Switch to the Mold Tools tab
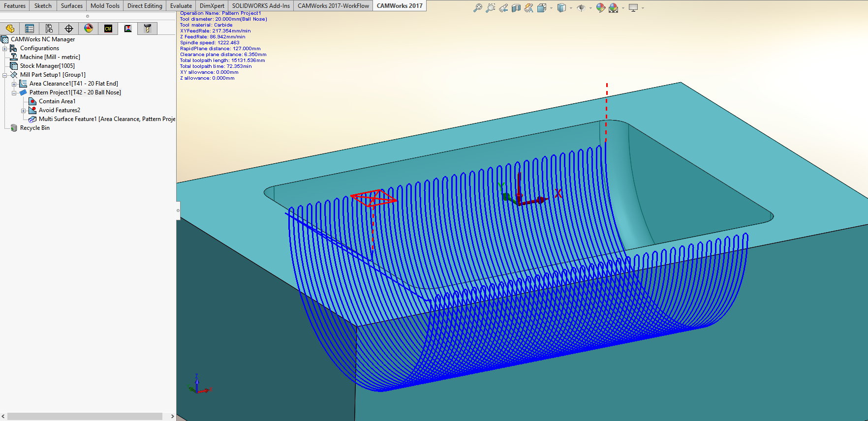This screenshot has height=421, width=868. [105, 6]
